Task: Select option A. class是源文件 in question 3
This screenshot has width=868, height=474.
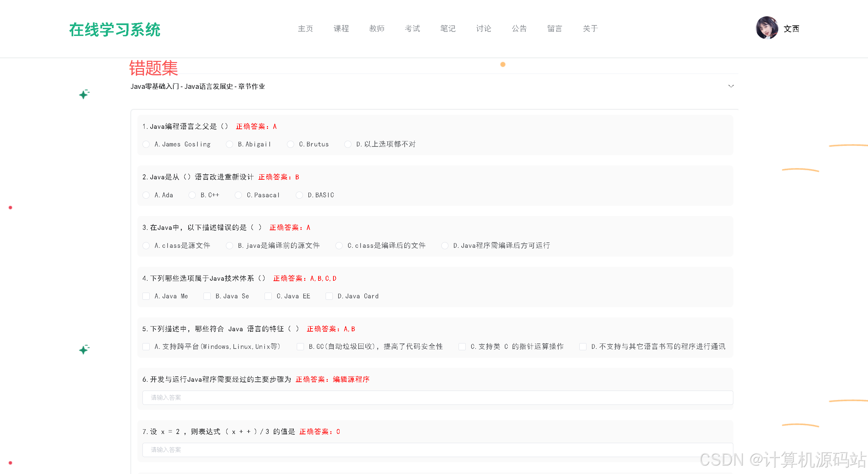Action: coord(146,245)
